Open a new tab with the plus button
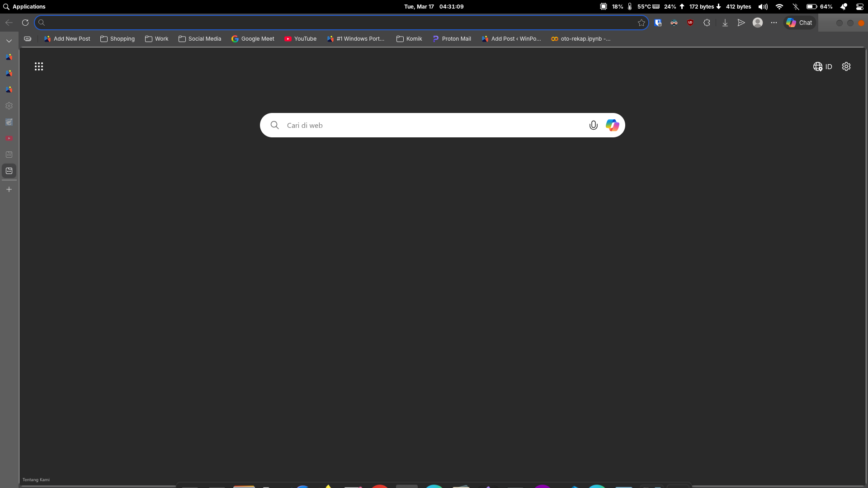The image size is (868, 488). coord(9,189)
